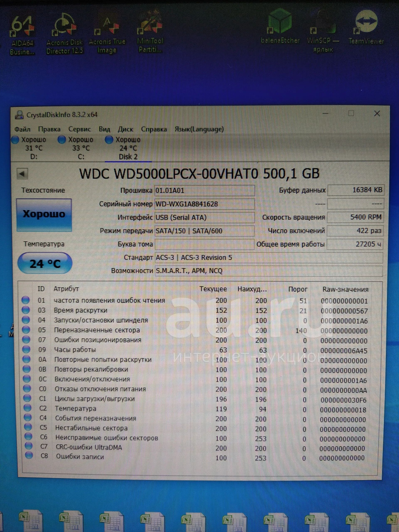Click the disk model title WDC WD5000LPCX-00VHAT0
Viewport: 399px width, 532px height.
(169, 174)
